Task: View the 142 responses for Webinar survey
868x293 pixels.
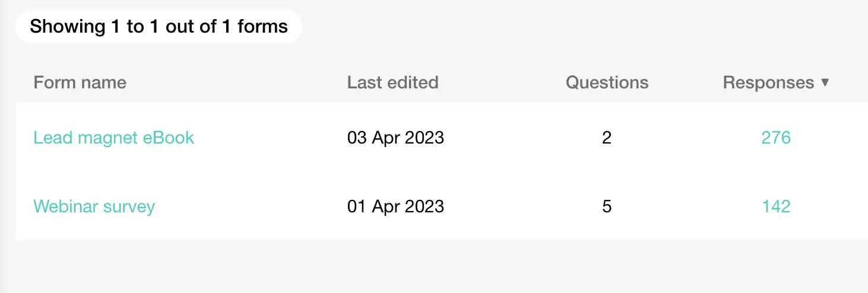Action: click(x=776, y=206)
